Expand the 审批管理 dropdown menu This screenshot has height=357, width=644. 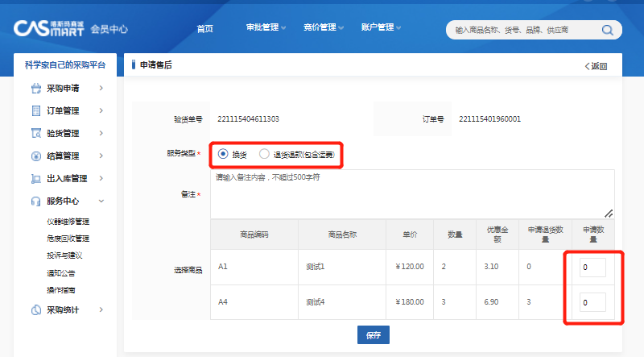tap(266, 28)
